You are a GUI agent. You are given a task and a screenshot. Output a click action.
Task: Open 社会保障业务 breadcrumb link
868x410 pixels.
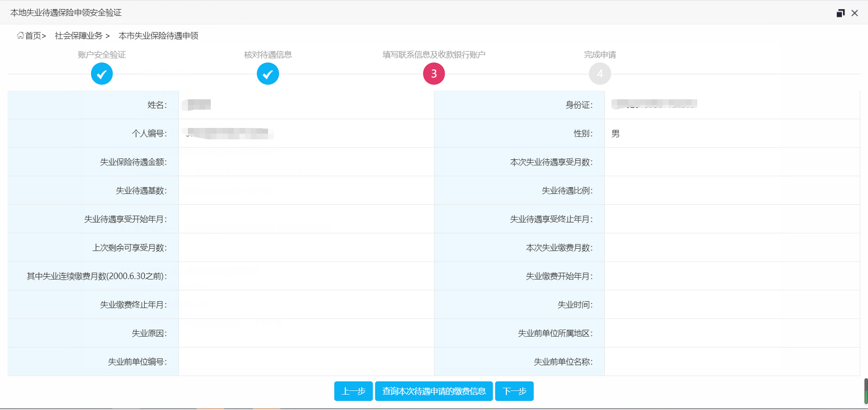pyautogui.click(x=79, y=36)
